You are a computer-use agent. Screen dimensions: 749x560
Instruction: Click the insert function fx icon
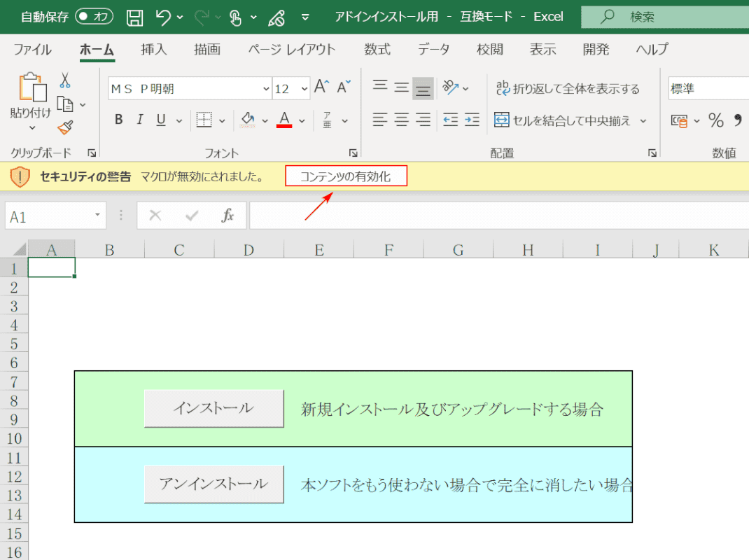tap(227, 216)
